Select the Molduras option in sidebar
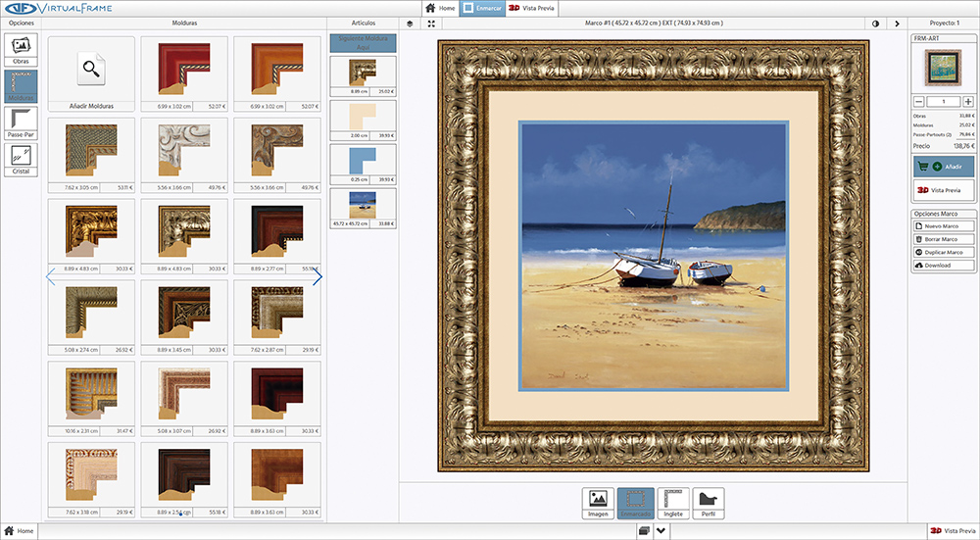Image resolution: width=980 pixels, height=540 pixels. pyautogui.click(x=21, y=86)
